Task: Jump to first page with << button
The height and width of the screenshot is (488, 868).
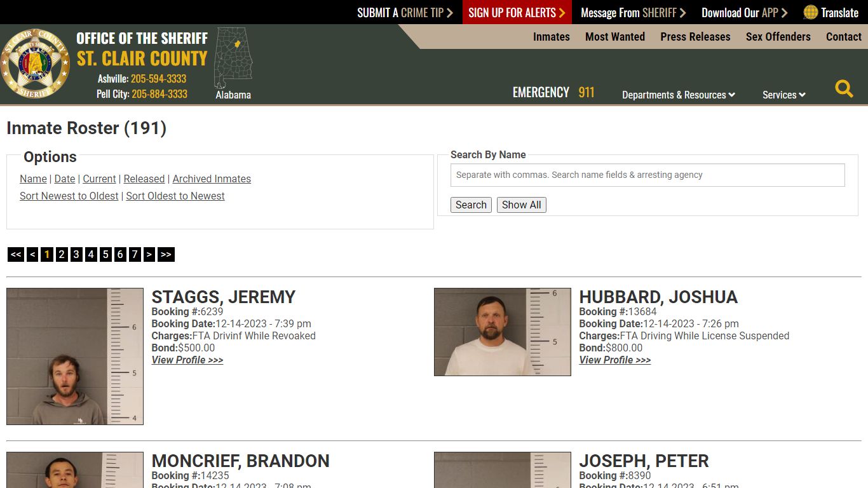Action: click(x=16, y=254)
